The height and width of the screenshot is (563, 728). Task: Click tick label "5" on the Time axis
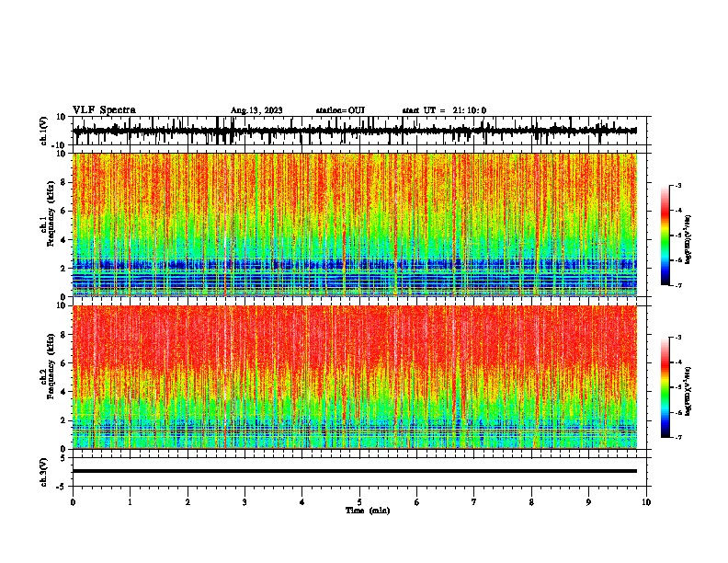359,502
